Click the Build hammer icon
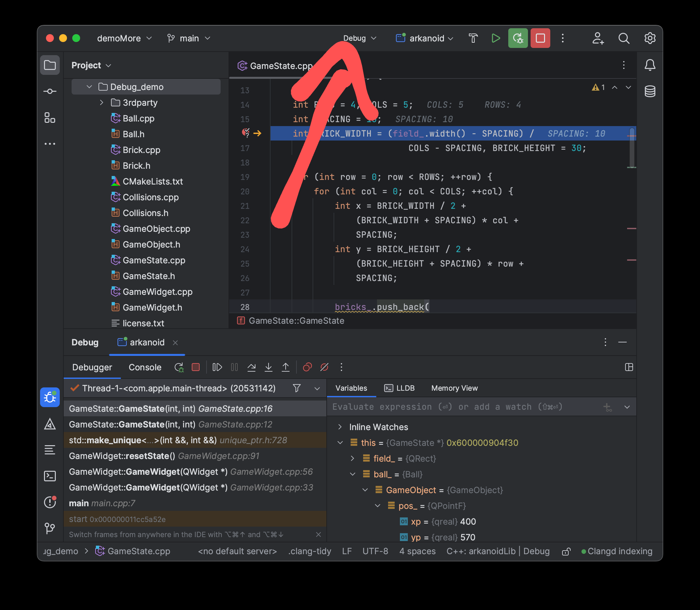Image resolution: width=700 pixels, height=610 pixels. (x=473, y=38)
